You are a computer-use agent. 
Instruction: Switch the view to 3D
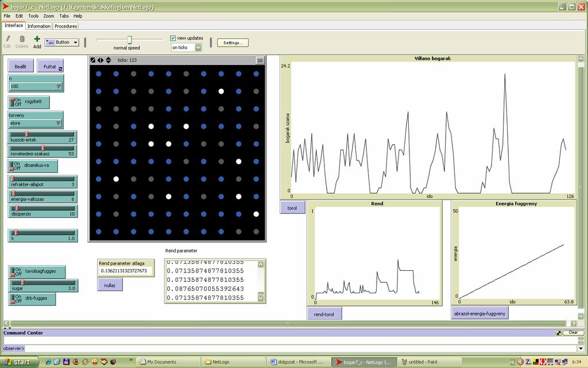(x=260, y=60)
